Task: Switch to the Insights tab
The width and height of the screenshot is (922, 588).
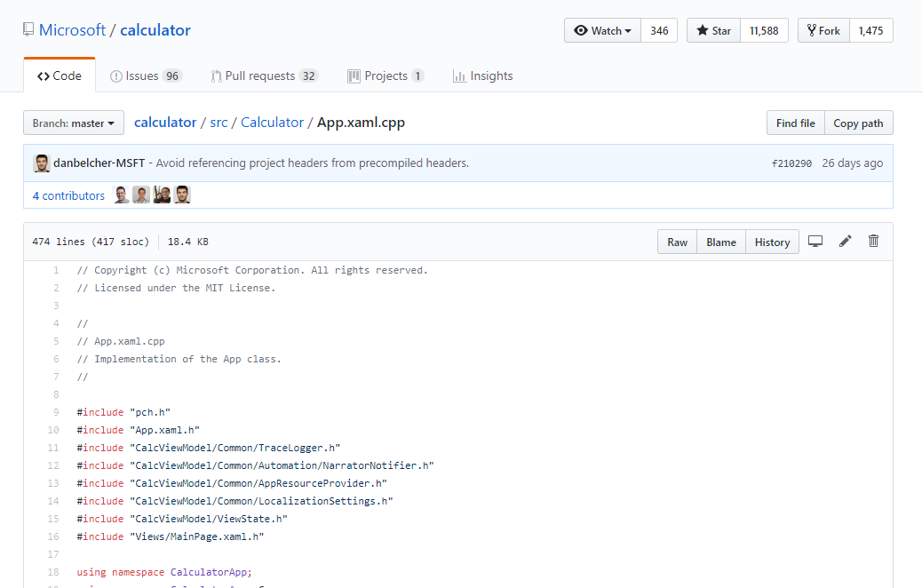Action: (x=482, y=75)
